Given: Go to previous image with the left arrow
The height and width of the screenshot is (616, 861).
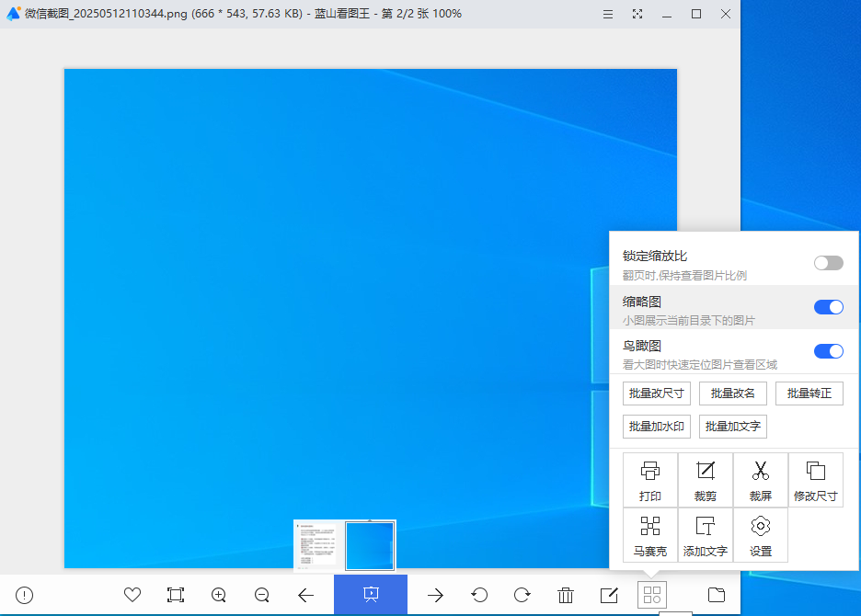Looking at the screenshot, I should pos(305,595).
